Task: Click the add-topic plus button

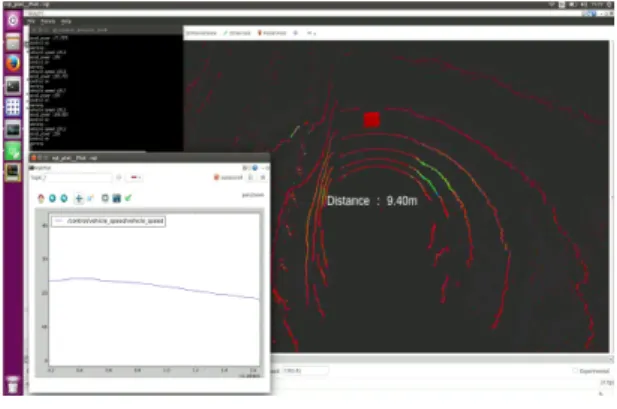Action: point(119,178)
